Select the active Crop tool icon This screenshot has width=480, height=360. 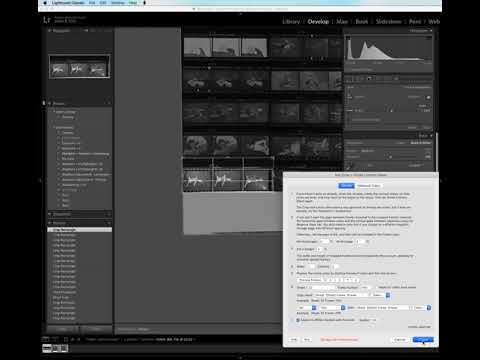(369, 79)
